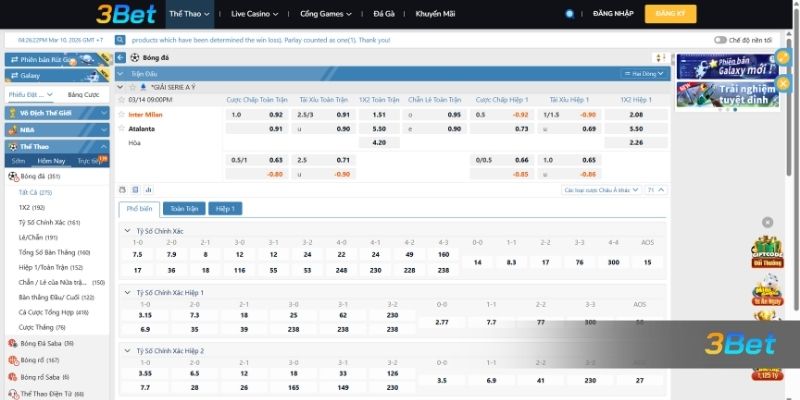Viewport: 800px width, 400px height.
Task: Toggle the Chế độ nền tối switch
Action: click(x=720, y=40)
